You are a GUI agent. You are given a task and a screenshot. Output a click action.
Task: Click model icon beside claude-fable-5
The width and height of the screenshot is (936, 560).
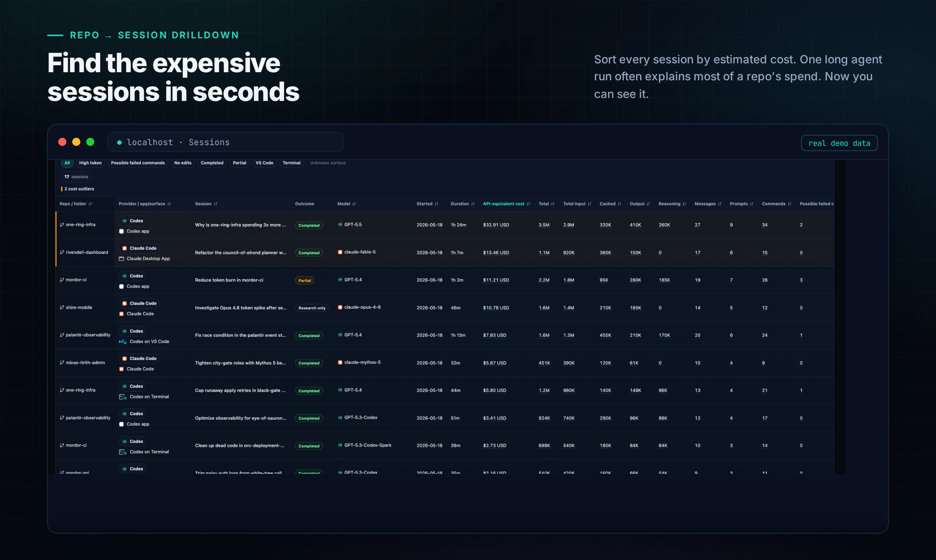tap(340, 252)
